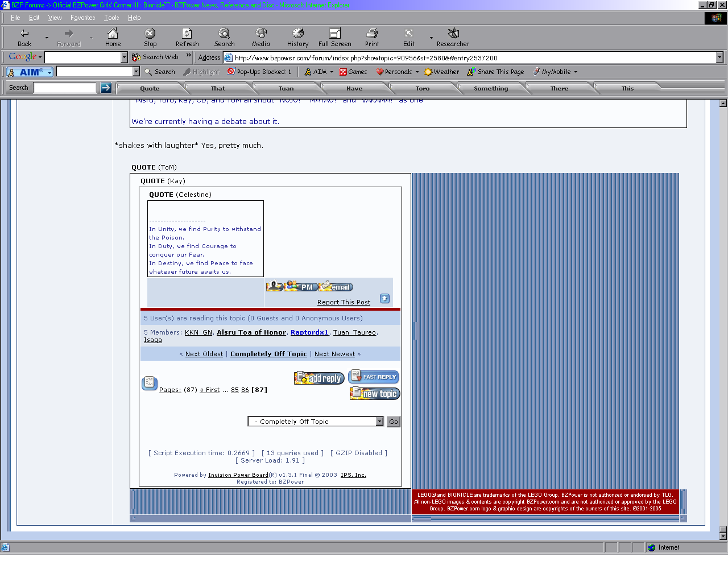This screenshot has height=569, width=728.
Task: Open the Weather toolbar button
Action: (442, 72)
